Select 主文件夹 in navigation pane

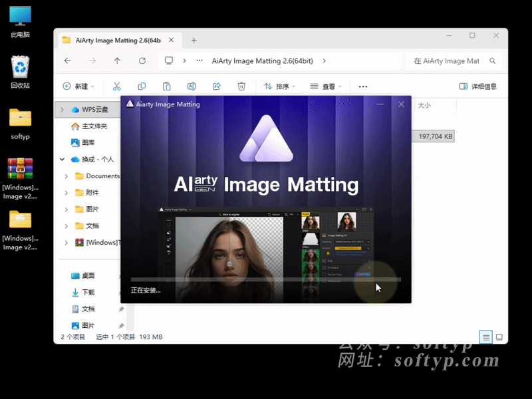(89, 126)
